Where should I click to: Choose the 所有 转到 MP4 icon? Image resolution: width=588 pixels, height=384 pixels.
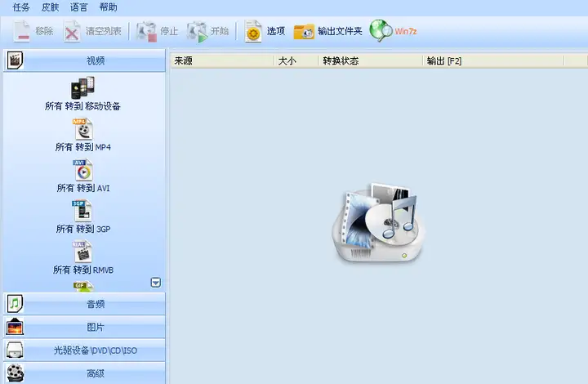pos(82,129)
